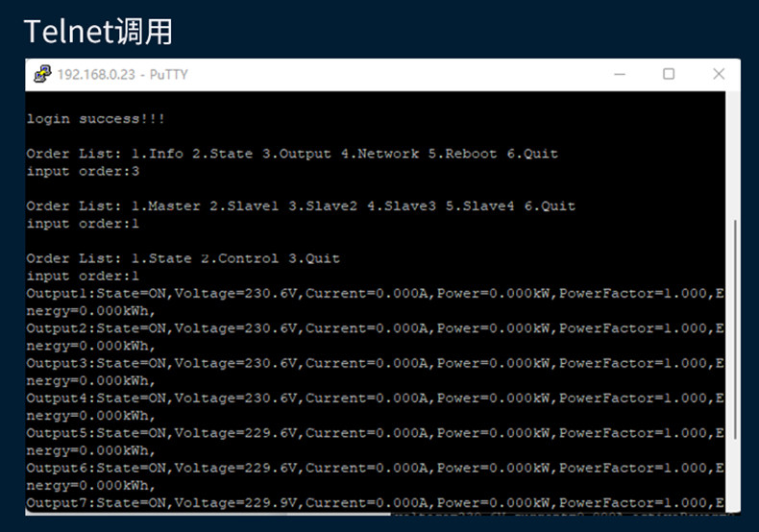This screenshot has height=532, width=759.
Task: Click the 'input order:3' line
Action: pos(83,171)
